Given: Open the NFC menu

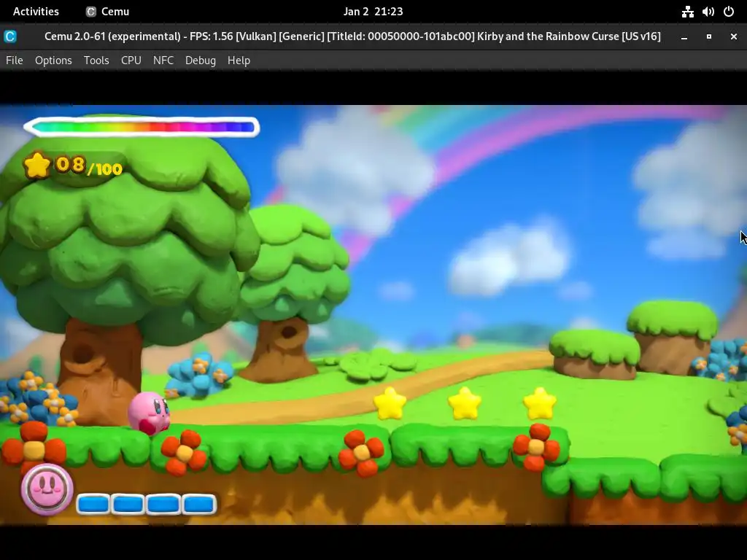Looking at the screenshot, I should (x=163, y=61).
